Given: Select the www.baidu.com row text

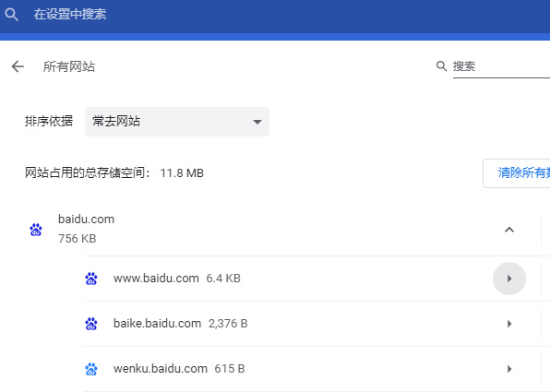Looking at the screenshot, I should click(x=156, y=279).
